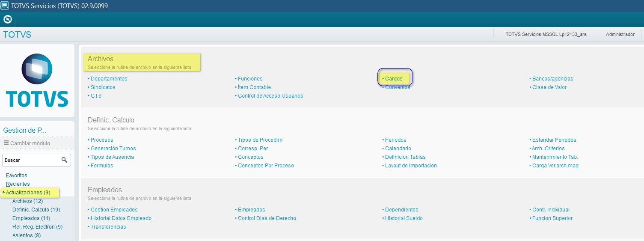Open Mantenimiento Tab.
Screen dimensions: 644x241
click(555, 157)
